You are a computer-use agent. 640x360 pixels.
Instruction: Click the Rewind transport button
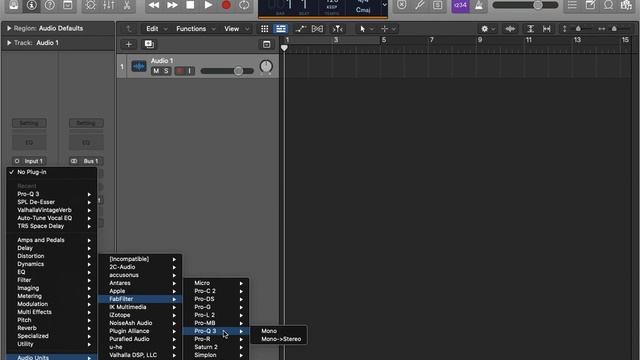(154, 5)
